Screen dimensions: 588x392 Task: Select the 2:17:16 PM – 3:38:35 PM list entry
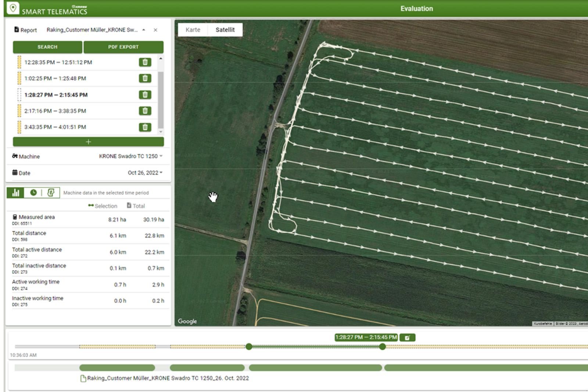(55, 111)
